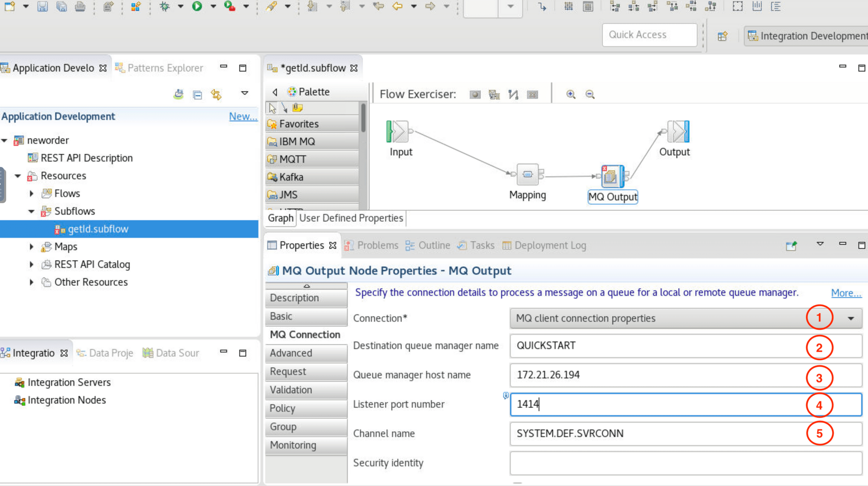Collapse the Subflows tree item
Image resolution: width=868 pixels, height=486 pixels.
point(32,211)
